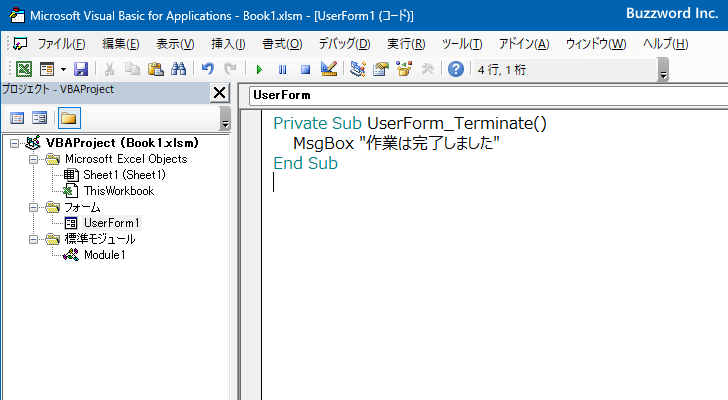Viewport: 728px width, 400px height.
Task: Open the ウィンドウ(W) menu
Action: click(596, 44)
